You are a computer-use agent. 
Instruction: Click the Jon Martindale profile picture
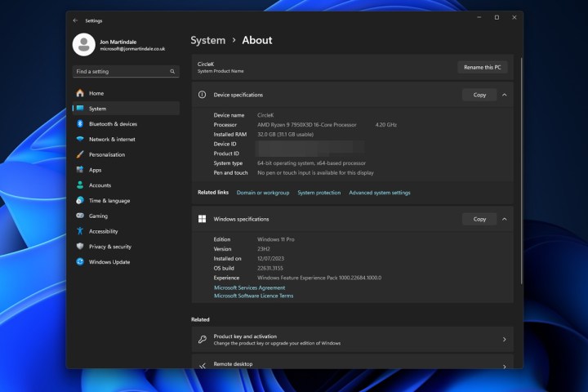83,45
